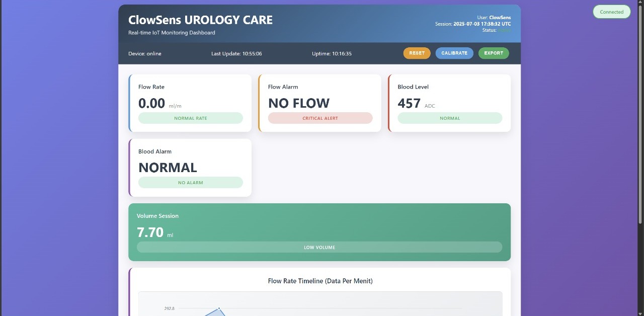Click the Blood Alarm NORMAL heading text
The width and height of the screenshot is (644, 316).
(168, 168)
